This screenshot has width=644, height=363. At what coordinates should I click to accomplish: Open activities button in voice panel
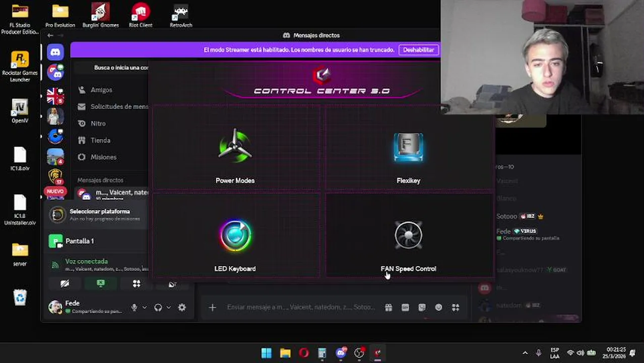tap(137, 284)
